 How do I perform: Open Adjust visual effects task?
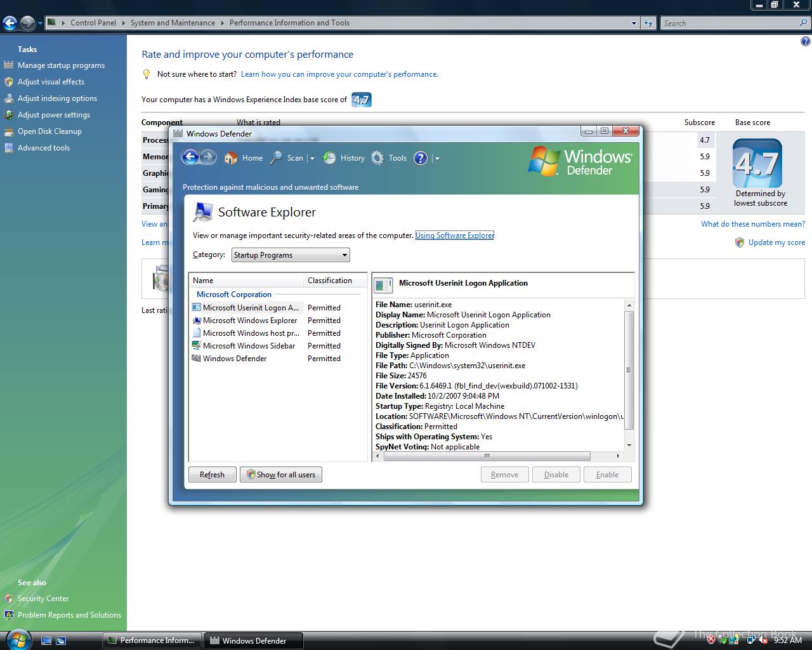51,82
